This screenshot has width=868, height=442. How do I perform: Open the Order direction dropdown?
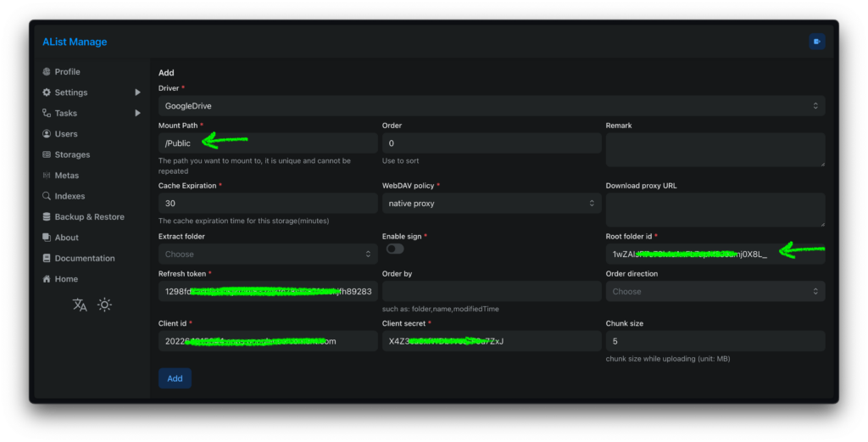715,291
